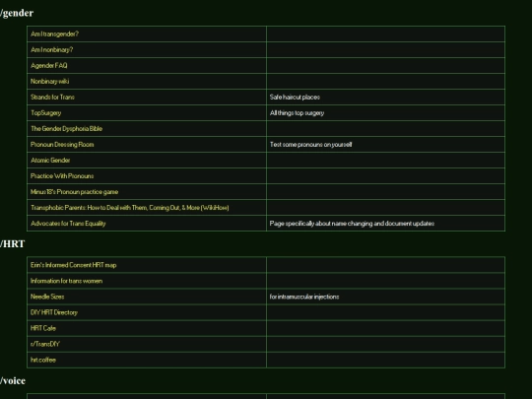This screenshot has width=532, height=399.
Task: Click the 'All things top surgery' description
Action: [x=297, y=113]
